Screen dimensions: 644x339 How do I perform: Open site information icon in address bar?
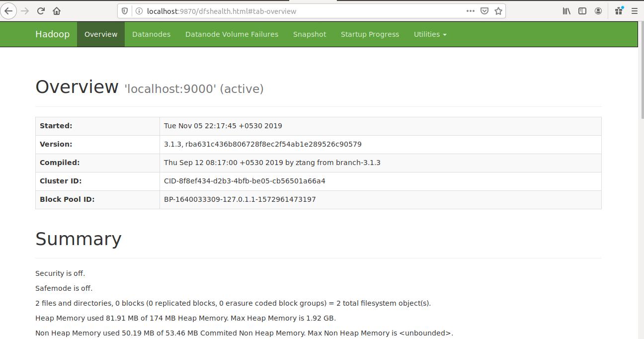139,11
